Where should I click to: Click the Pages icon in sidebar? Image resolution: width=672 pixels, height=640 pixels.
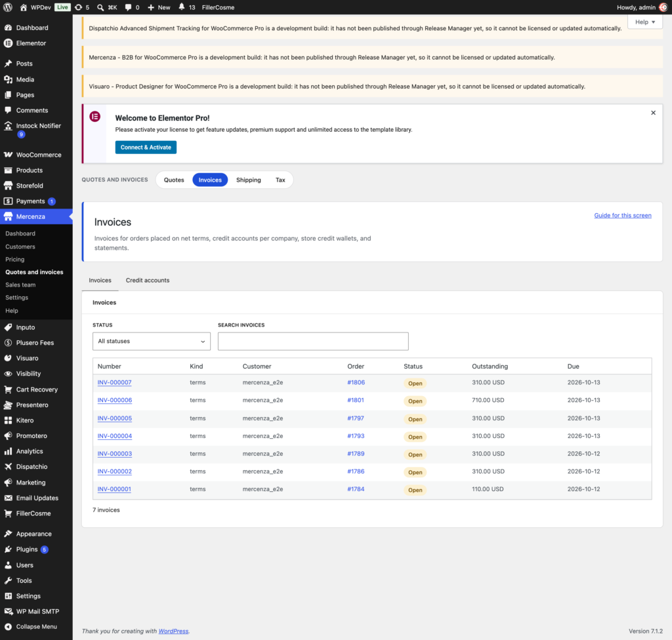click(8, 94)
